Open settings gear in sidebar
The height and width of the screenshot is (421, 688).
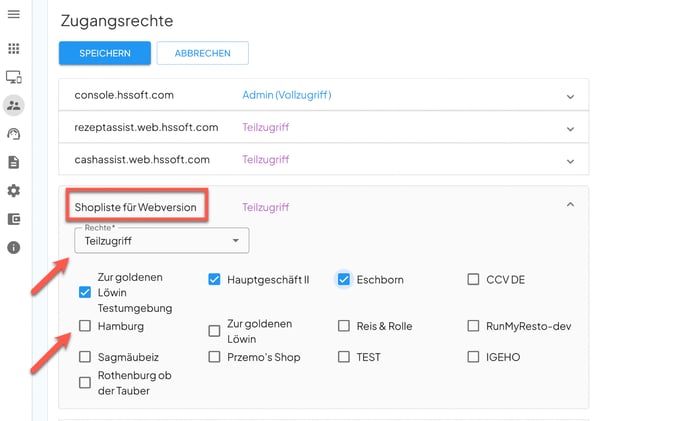14,191
